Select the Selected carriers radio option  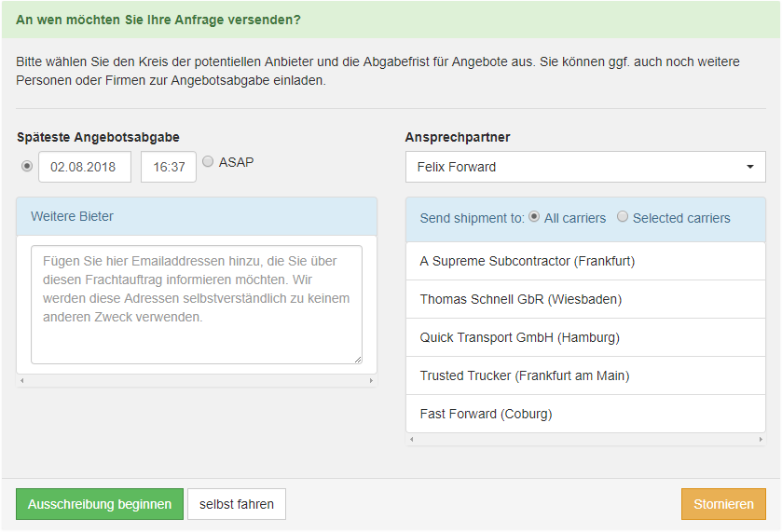(623, 216)
